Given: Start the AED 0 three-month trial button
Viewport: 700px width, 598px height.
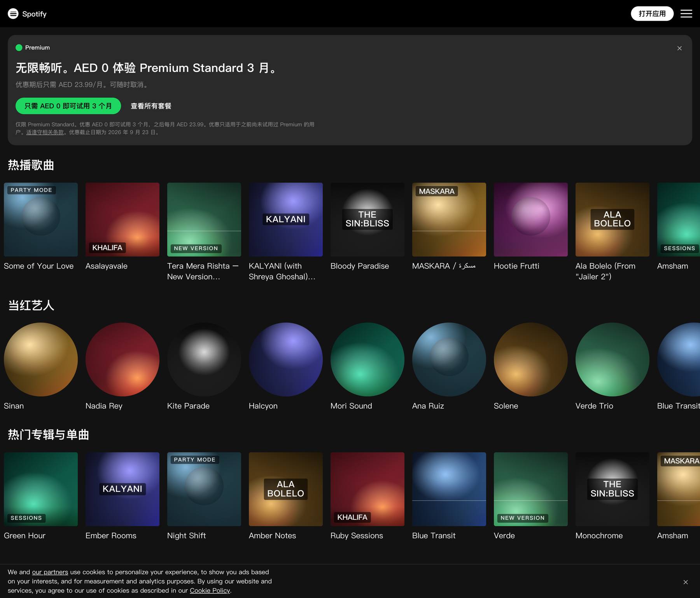Looking at the screenshot, I should coord(68,106).
